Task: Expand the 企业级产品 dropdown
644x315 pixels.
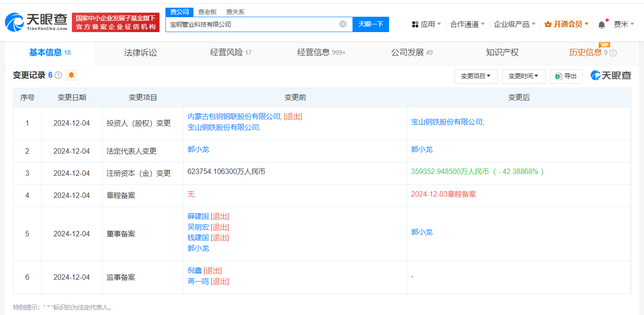Action: pyautogui.click(x=515, y=24)
